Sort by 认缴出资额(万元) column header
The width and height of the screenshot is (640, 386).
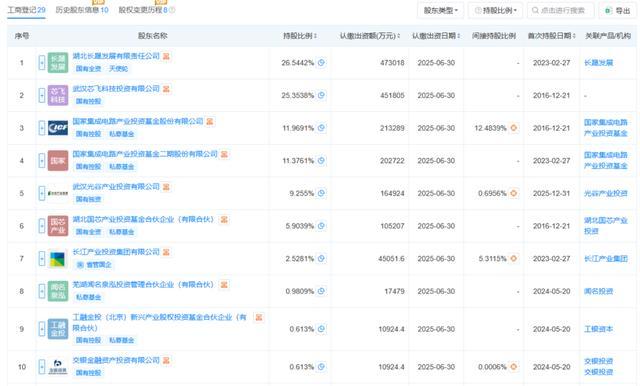370,36
